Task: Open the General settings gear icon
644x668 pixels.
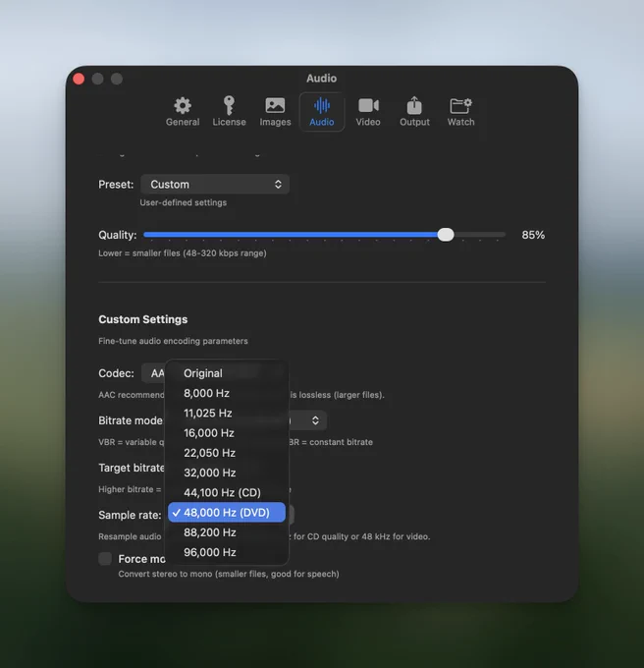Action: coord(183,105)
